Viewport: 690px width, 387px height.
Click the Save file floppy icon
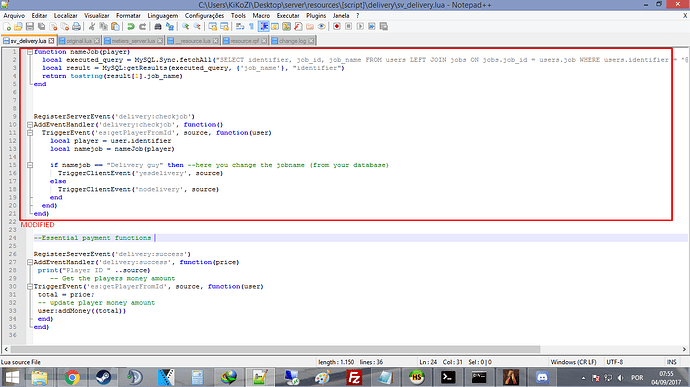tap(30, 26)
